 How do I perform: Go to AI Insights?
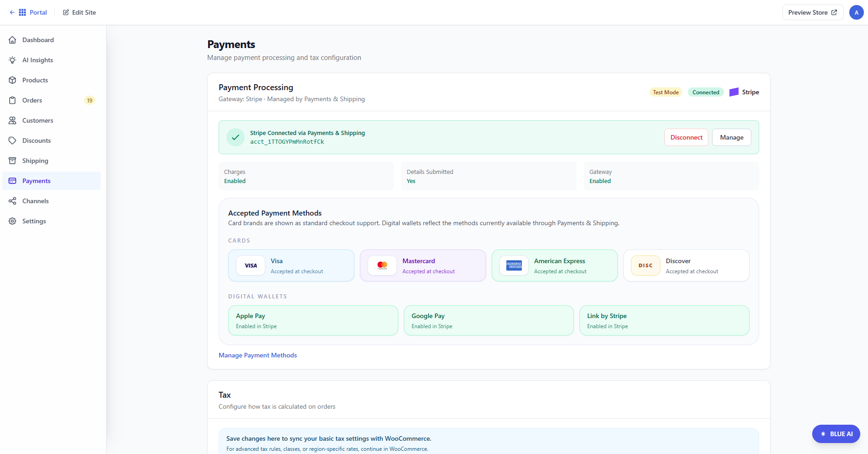click(51, 60)
